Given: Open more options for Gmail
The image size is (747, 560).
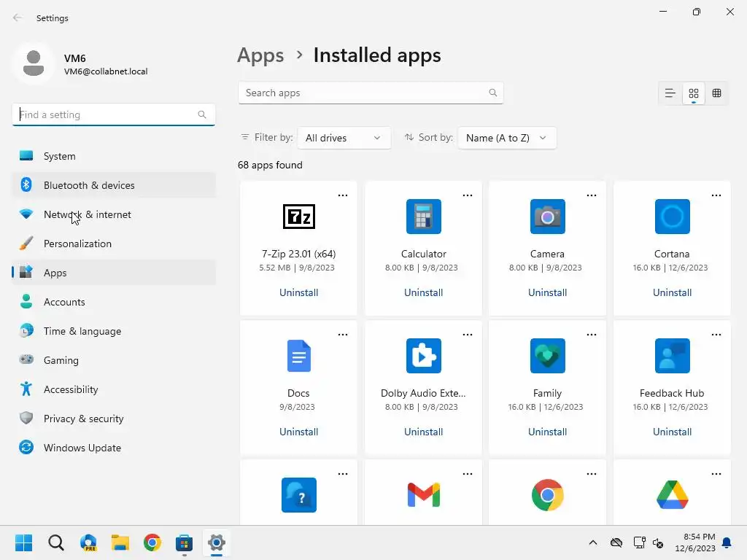Looking at the screenshot, I should [x=468, y=474].
